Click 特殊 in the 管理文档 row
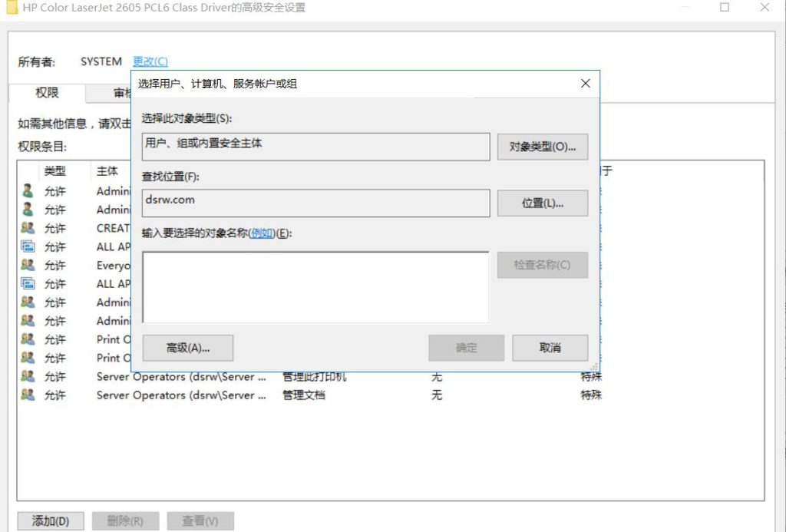Viewport: 786px width, 532px height. [591, 395]
